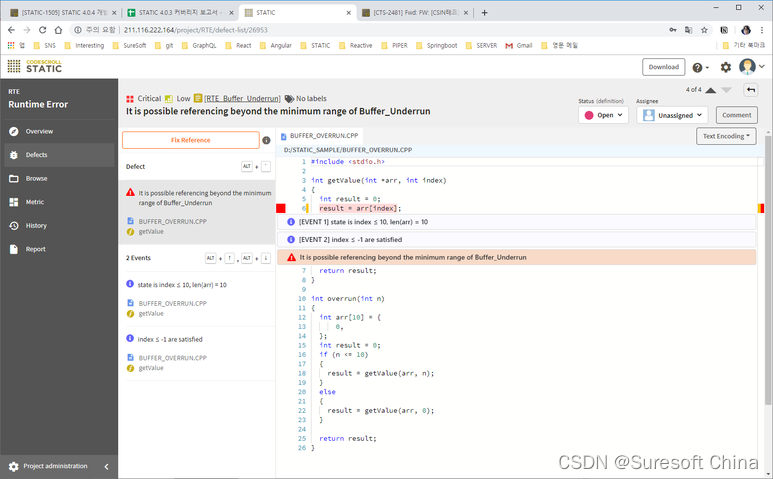773x479 pixels.
Task: Click the BUFFER_OVERRUN.CPP file under Defect
Action: (173, 222)
